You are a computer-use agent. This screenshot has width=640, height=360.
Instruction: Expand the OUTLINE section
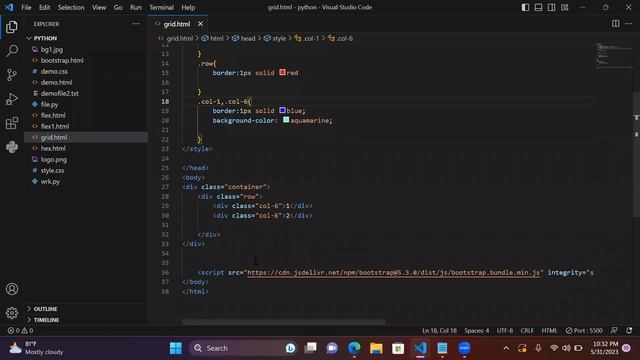pyautogui.click(x=86, y=309)
